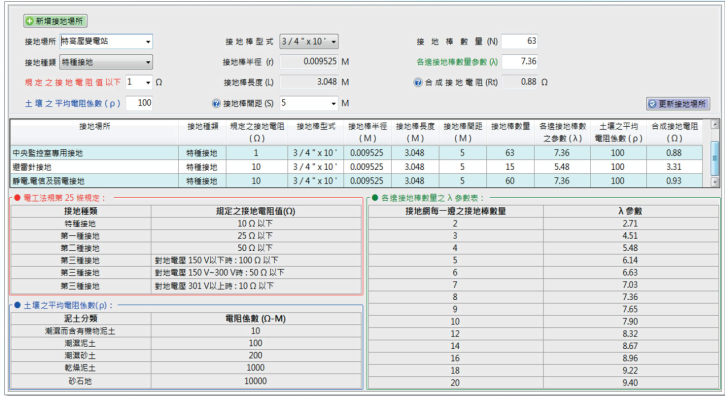Click 潮濕砂土 in the soil table
725x396 pixels.
(80, 356)
